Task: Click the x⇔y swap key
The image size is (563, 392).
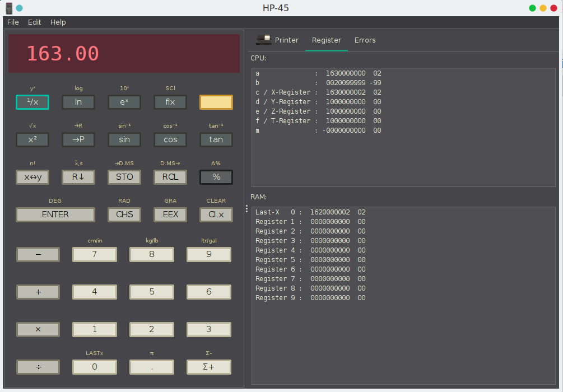Action: [32, 177]
